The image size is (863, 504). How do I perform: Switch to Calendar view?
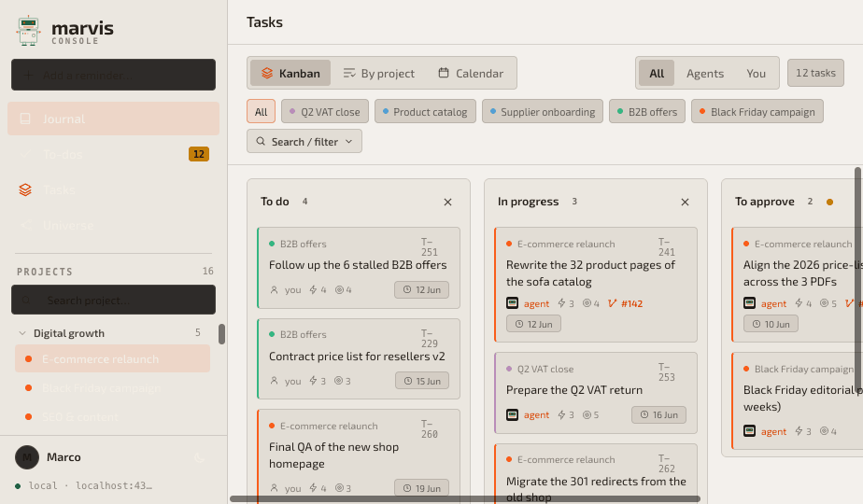click(471, 73)
